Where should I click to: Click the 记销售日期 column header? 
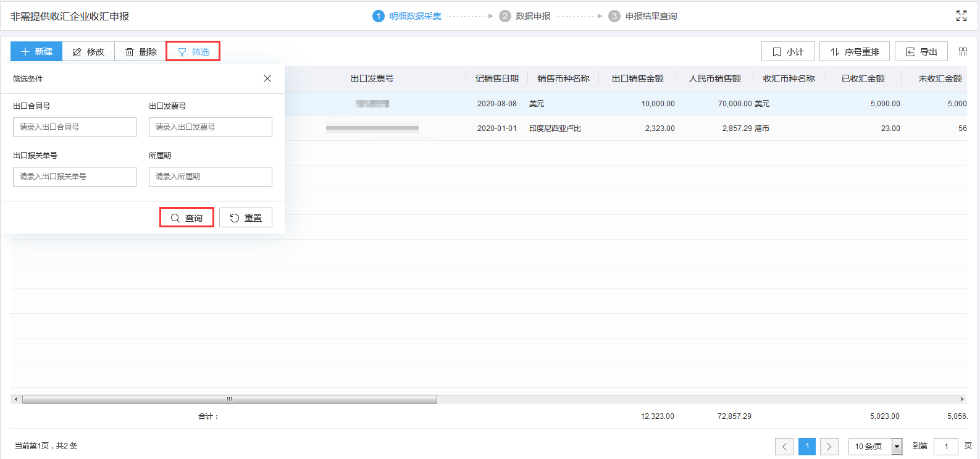496,78
